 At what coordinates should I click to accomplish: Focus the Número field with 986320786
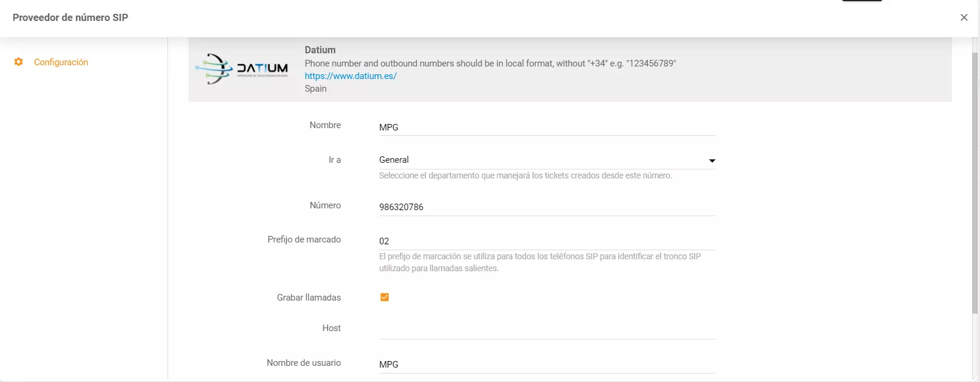(546, 207)
